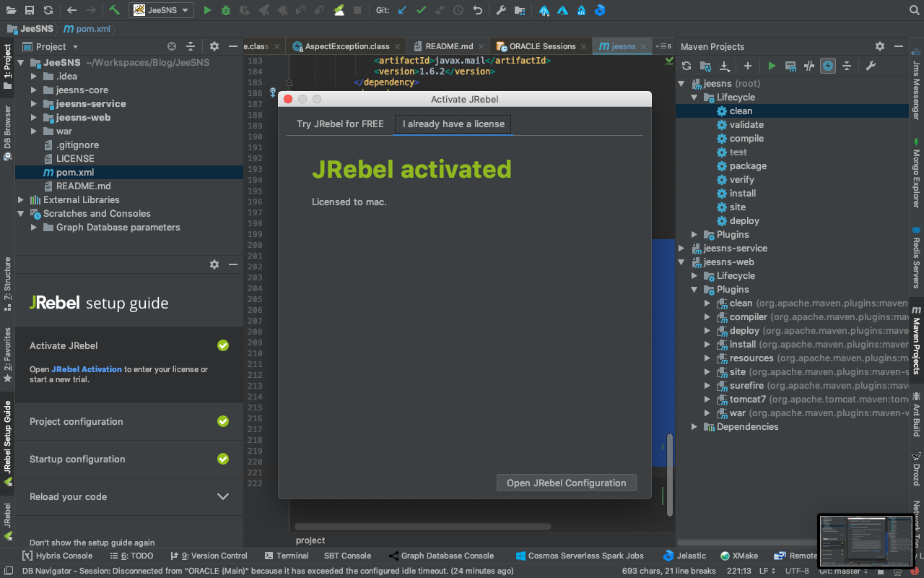This screenshot has height=578, width=924.
Task: Click the editor horizontal scrollbar
Action: tap(423, 526)
